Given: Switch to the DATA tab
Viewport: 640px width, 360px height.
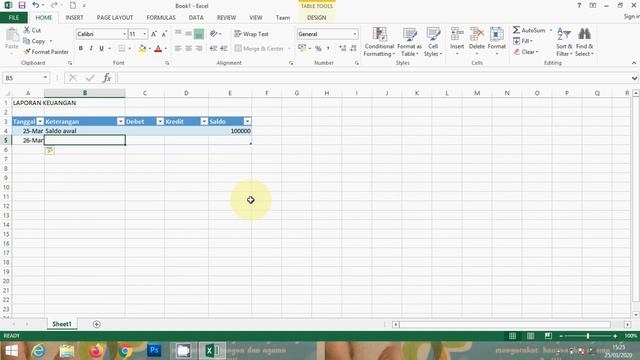Looking at the screenshot, I should pos(196,18).
